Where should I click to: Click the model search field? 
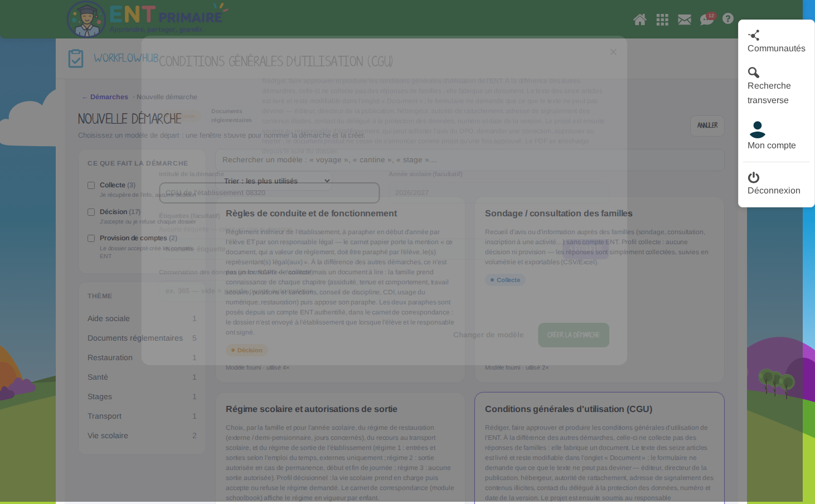(x=469, y=160)
